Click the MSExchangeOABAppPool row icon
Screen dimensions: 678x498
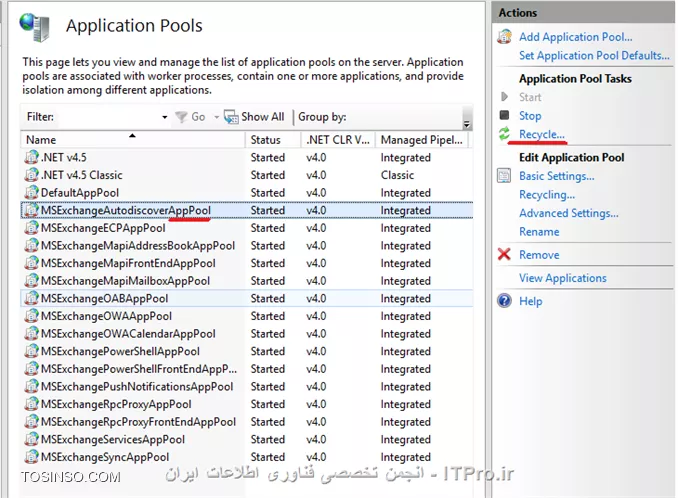[31, 298]
